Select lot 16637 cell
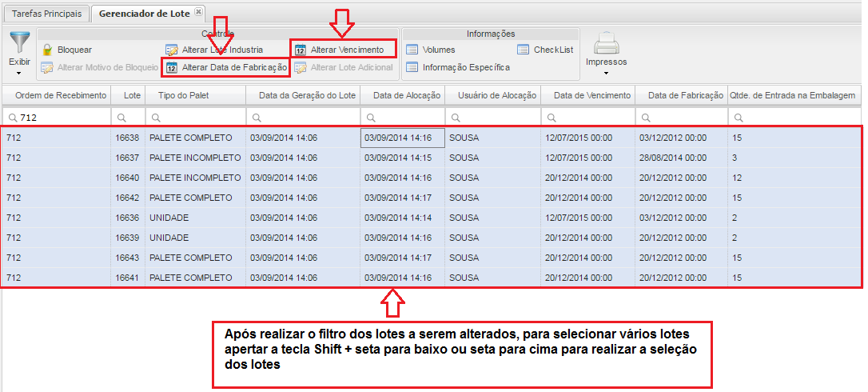868x392 pixels. click(128, 158)
